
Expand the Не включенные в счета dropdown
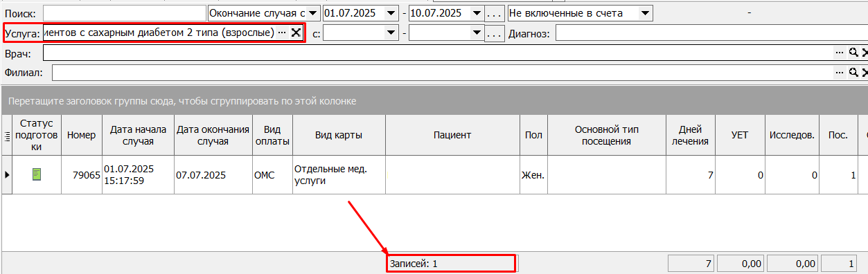click(x=646, y=12)
